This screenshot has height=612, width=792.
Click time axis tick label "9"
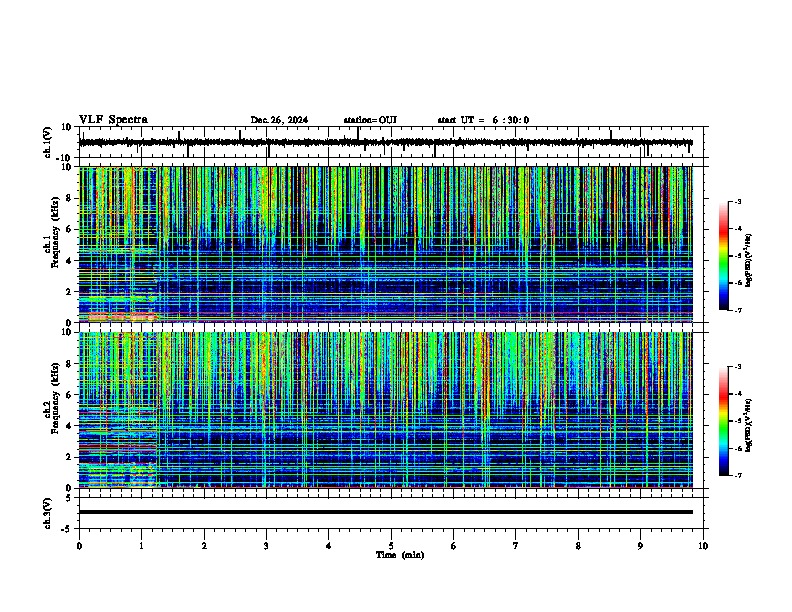[640, 546]
